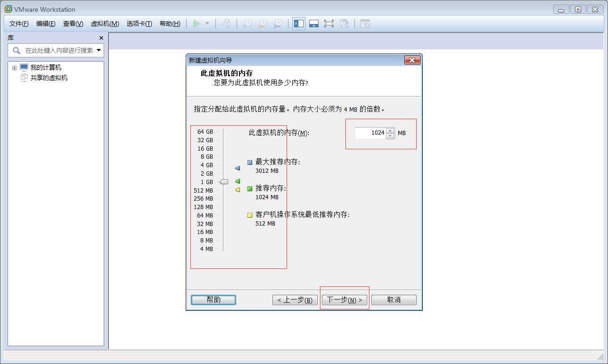Click the 下一步(N) next button
Image resolution: width=608 pixels, height=364 pixels.
point(345,300)
